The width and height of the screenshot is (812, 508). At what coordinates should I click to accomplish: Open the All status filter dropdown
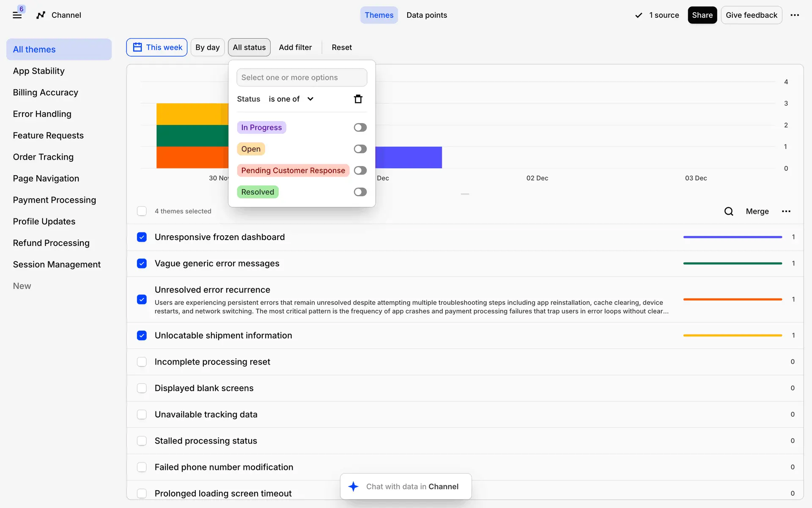click(x=249, y=47)
